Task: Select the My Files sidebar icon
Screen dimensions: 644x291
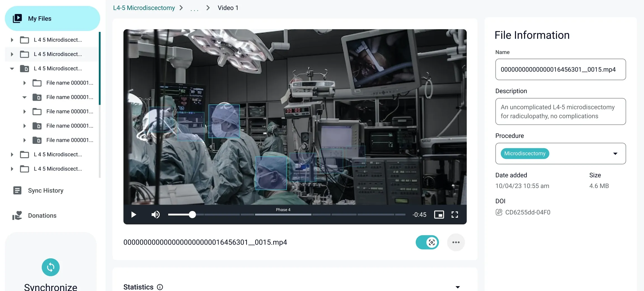Action: point(17,18)
